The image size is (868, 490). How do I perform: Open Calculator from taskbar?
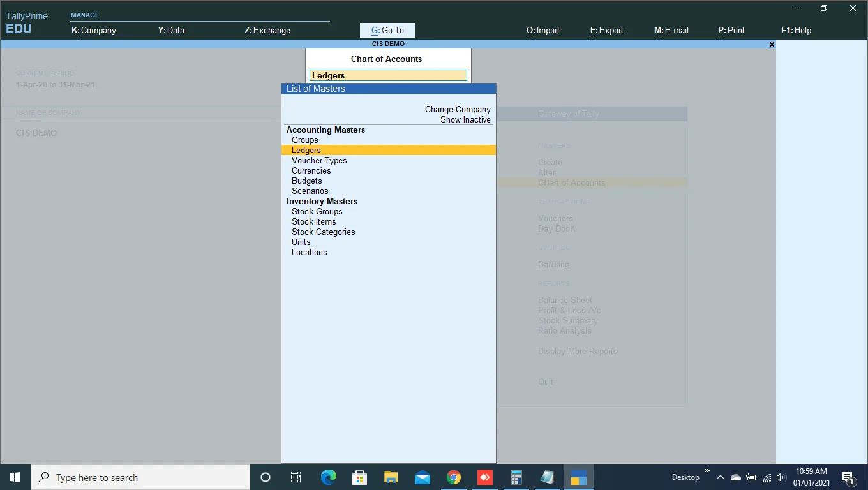click(516, 477)
